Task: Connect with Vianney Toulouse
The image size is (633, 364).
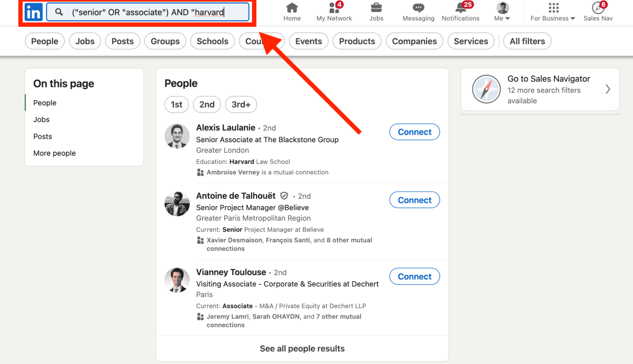Action: click(x=415, y=276)
